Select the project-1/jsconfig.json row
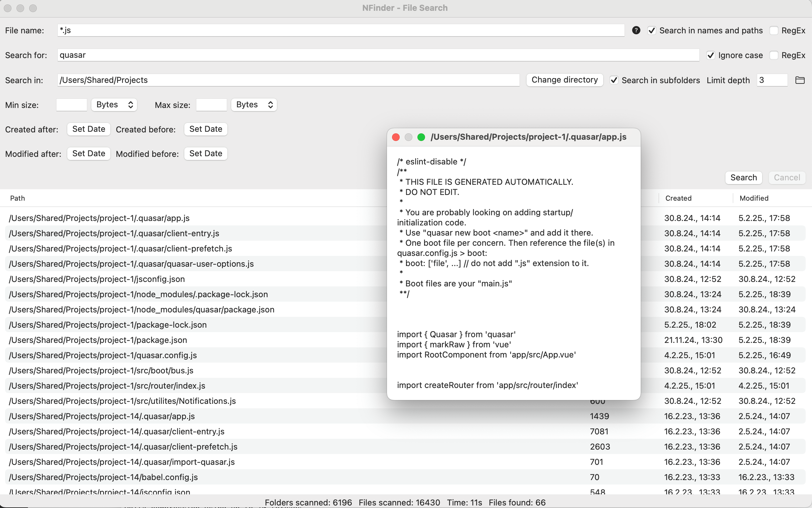 405,279
